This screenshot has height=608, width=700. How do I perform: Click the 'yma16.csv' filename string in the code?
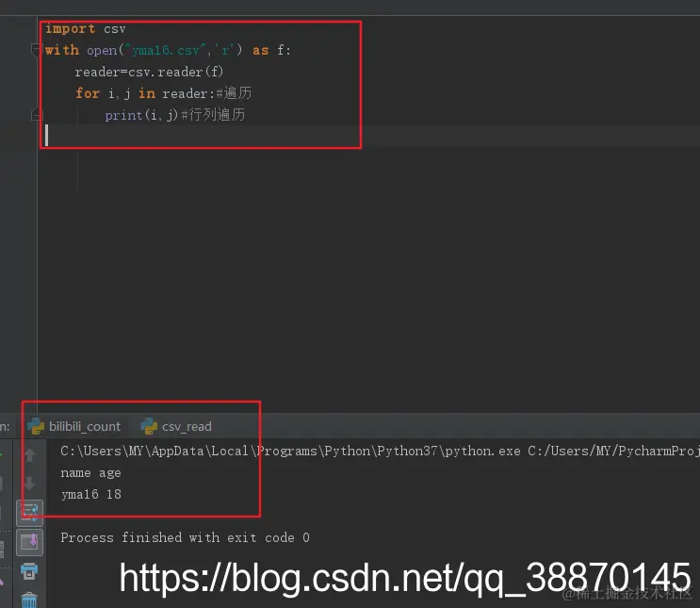166,51
